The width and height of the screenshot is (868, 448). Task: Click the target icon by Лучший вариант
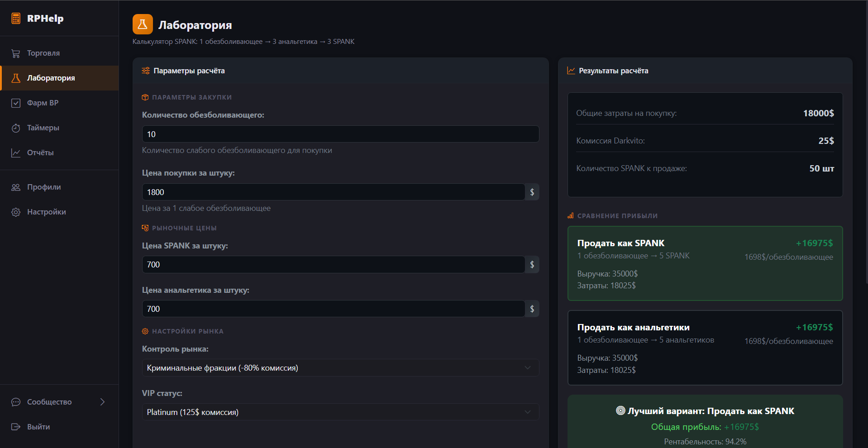click(620, 410)
